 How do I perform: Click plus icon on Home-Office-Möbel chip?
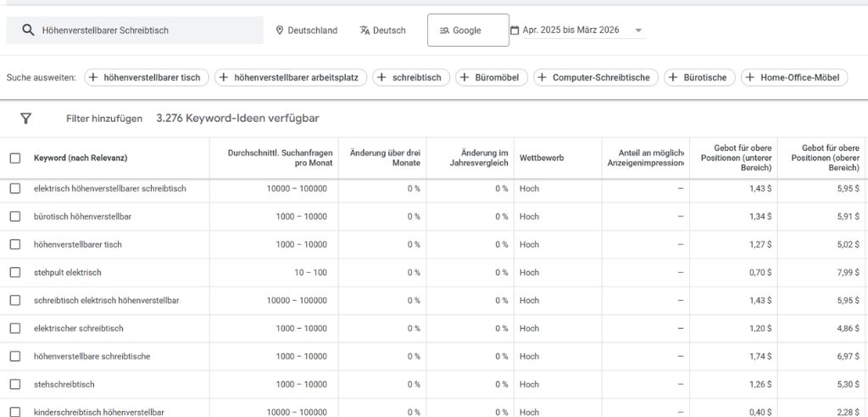750,77
